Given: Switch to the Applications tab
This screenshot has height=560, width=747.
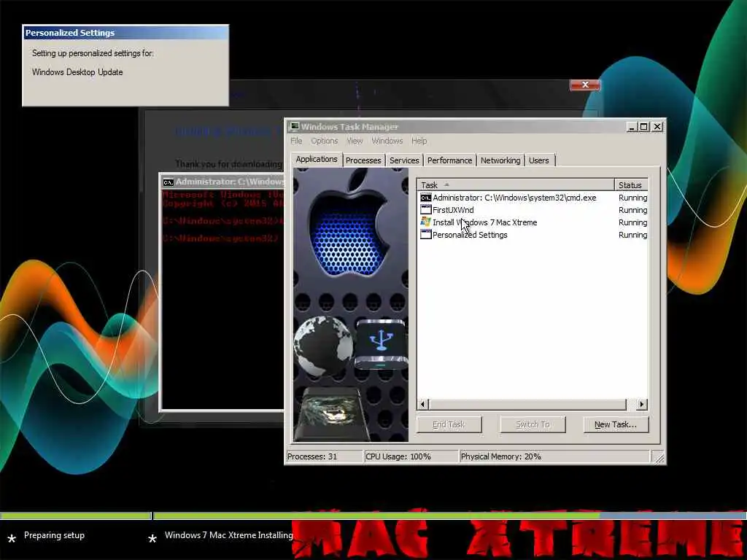Looking at the screenshot, I should 317,159.
